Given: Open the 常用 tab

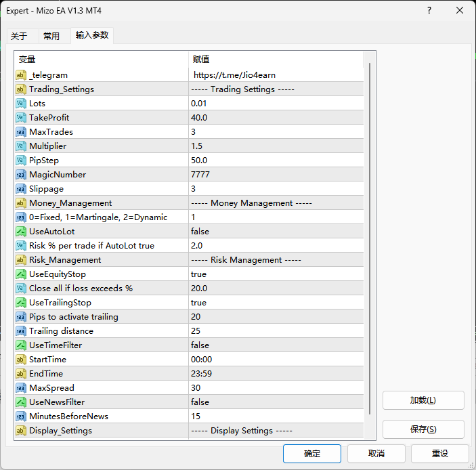Looking at the screenshot, I should (x=51, y=37).
